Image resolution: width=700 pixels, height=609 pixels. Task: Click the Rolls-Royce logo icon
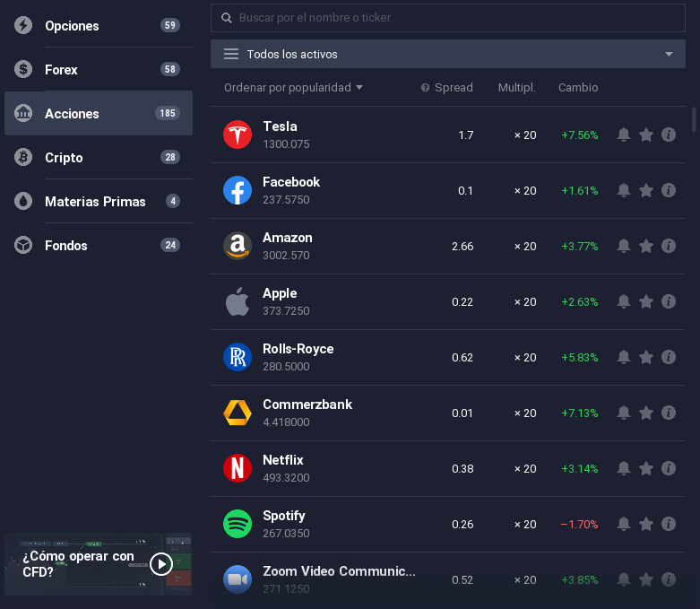tap(238, 357)
